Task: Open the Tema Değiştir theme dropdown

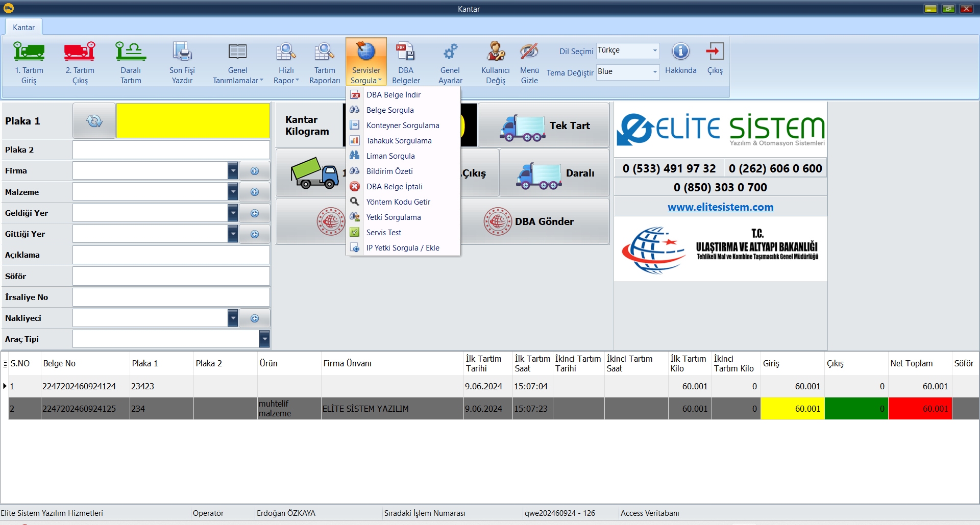Action: [654, 72]
